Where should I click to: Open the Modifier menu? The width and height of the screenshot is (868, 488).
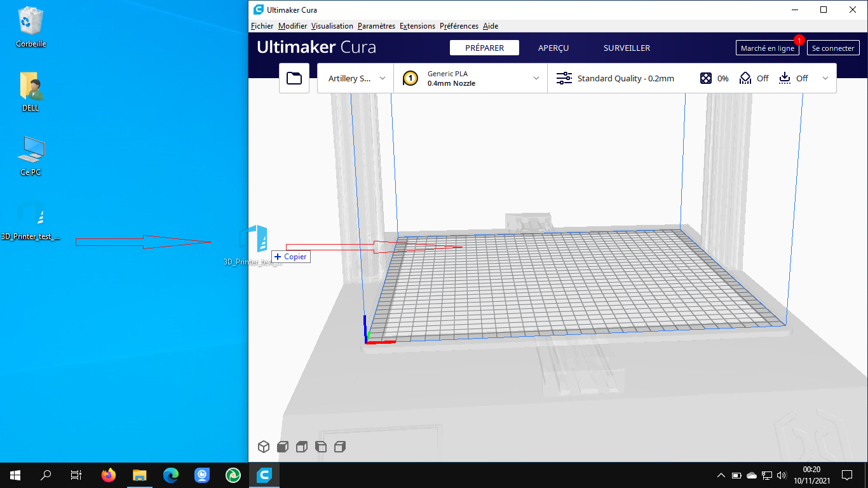[x=292, y=26]
